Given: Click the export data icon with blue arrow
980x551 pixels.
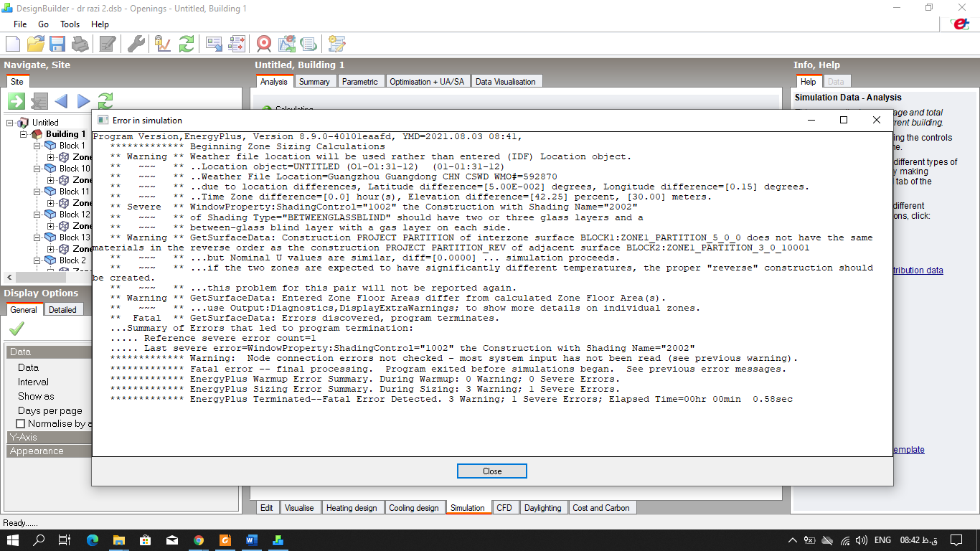Looking at the screenshot, I should point(214,44).
